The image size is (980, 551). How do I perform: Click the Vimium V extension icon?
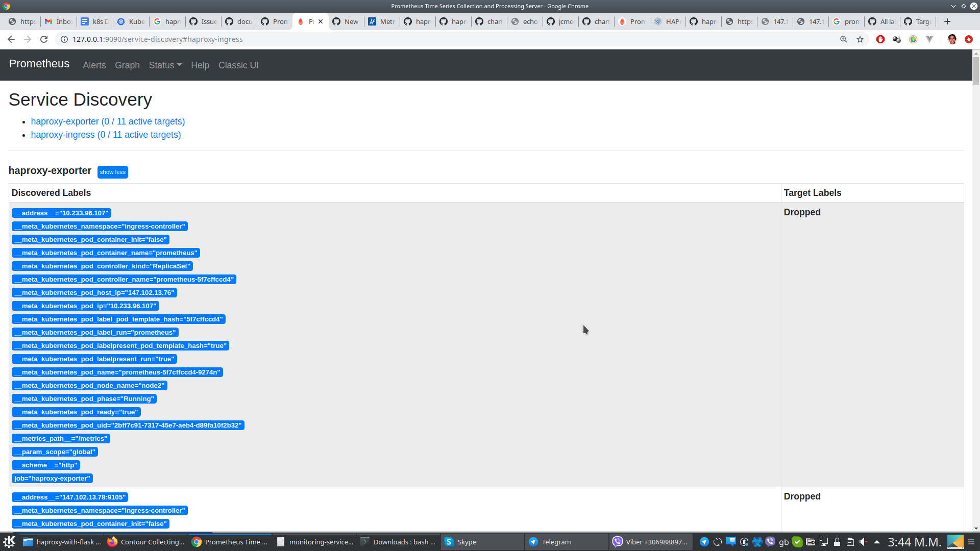(929, 39)
